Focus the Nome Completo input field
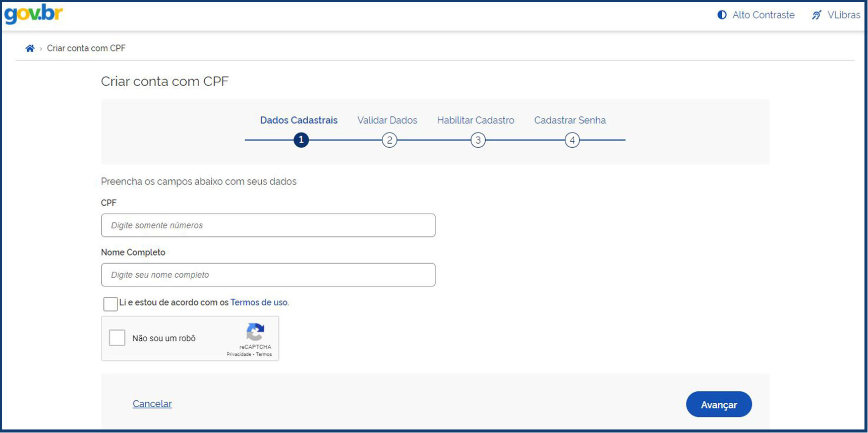868x433 pixels. click(x=268, y=275)
